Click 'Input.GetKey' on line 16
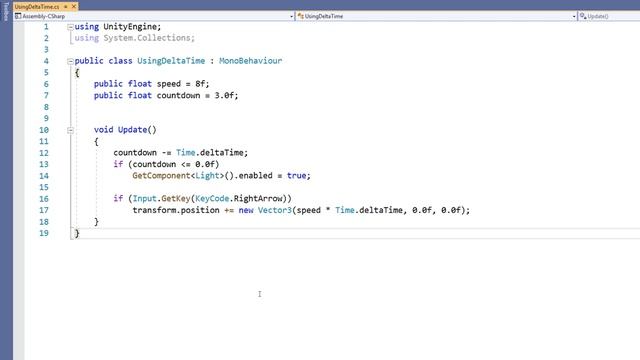 [x=161, y=198]
